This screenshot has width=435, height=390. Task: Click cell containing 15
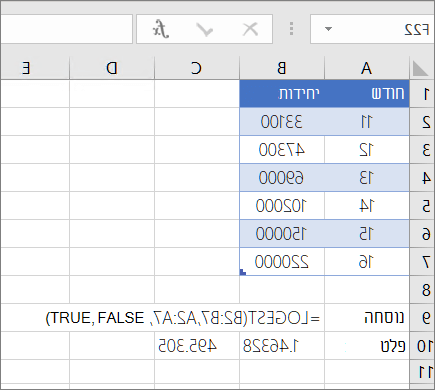point(367,234)
